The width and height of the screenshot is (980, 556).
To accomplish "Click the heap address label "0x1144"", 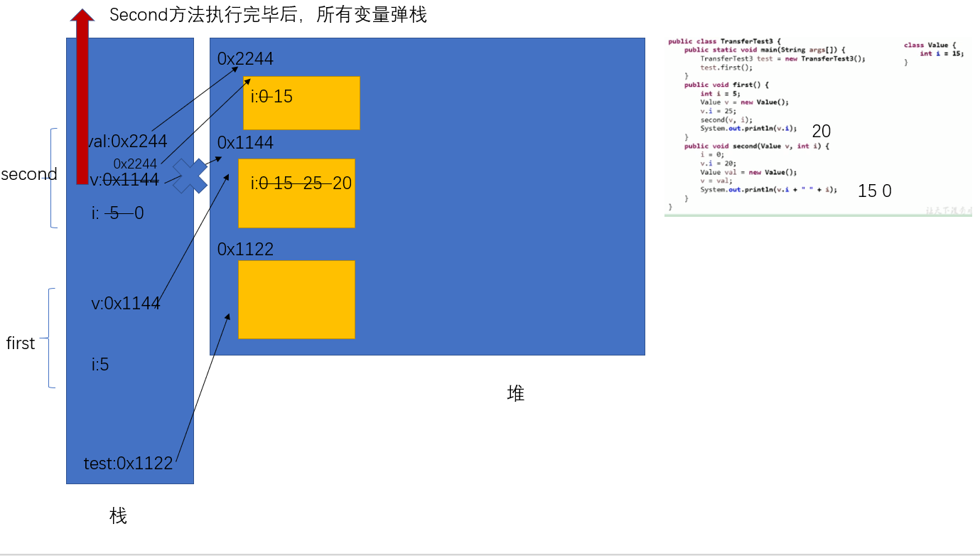I will 245,143.
